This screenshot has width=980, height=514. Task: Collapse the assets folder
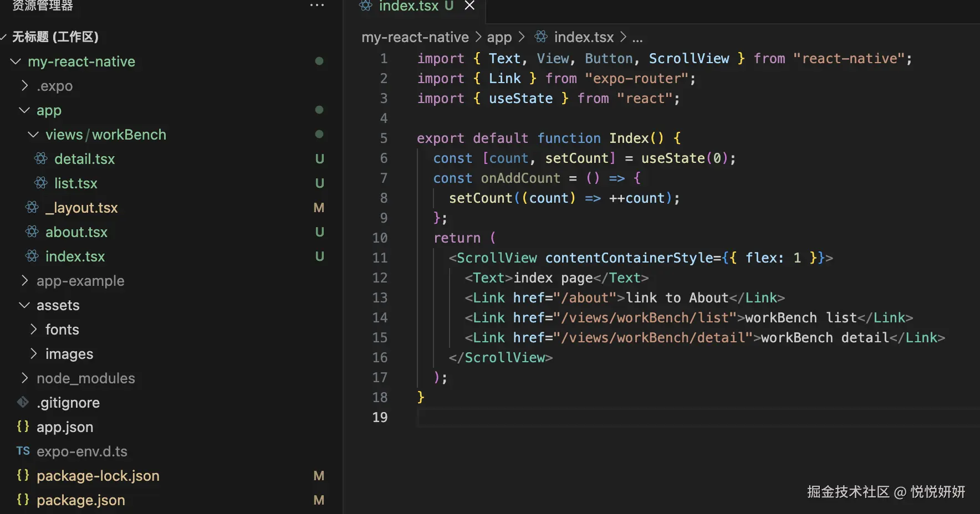(24, 305)
